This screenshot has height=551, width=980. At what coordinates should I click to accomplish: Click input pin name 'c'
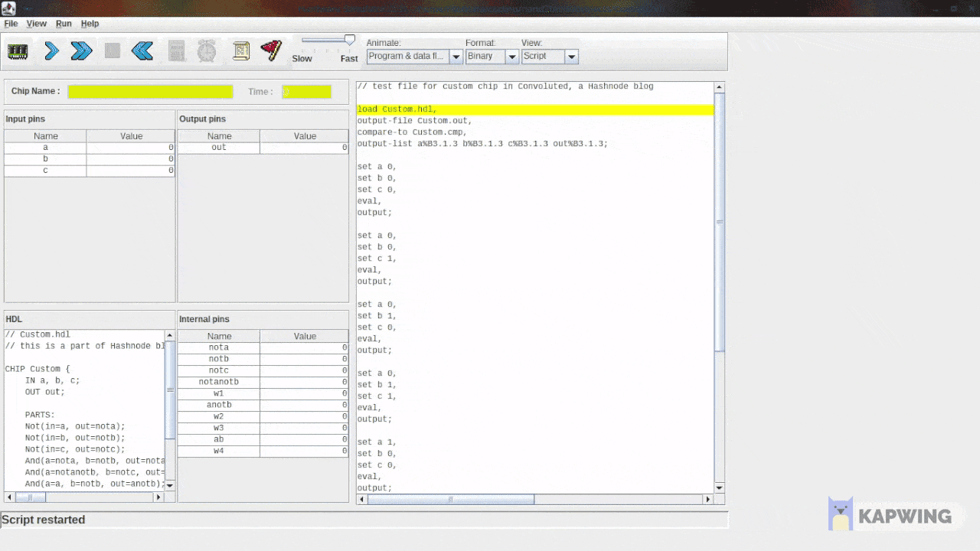45,171
